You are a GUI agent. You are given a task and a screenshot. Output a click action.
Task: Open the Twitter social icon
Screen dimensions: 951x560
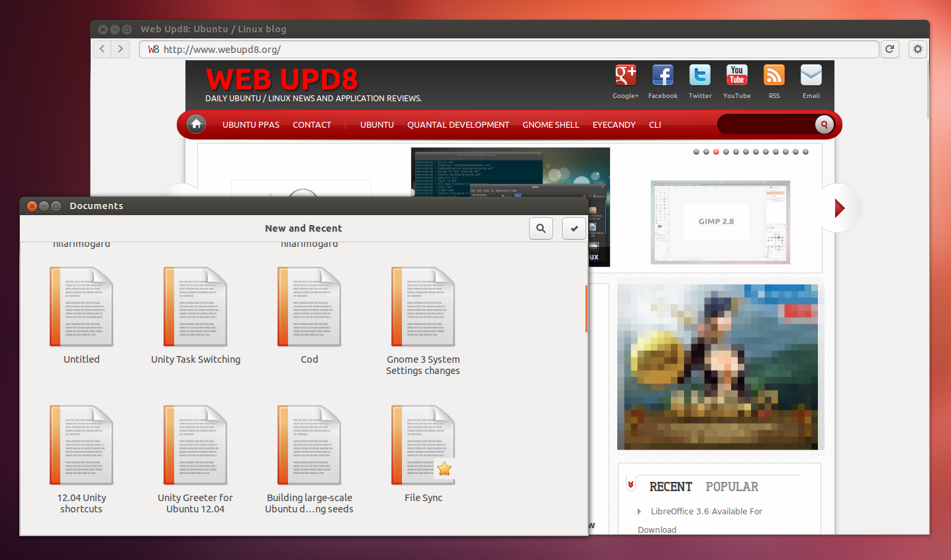(700, 75)
